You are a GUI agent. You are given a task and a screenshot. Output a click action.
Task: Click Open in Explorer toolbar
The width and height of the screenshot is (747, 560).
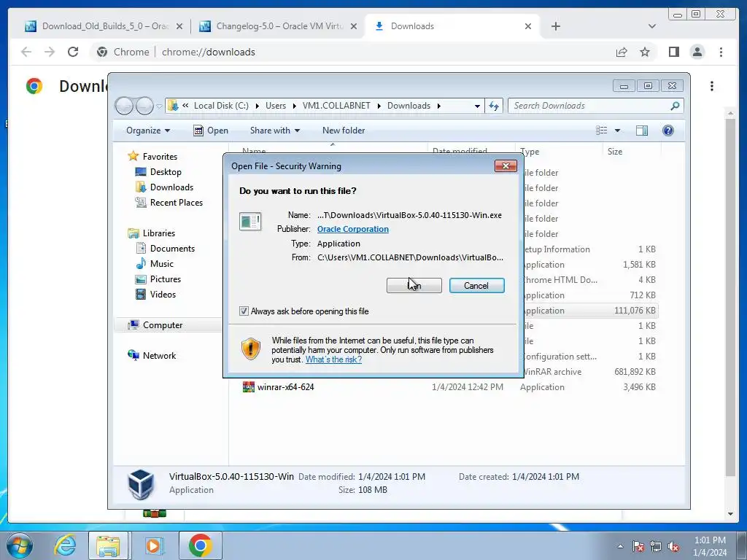coord(211,131)
